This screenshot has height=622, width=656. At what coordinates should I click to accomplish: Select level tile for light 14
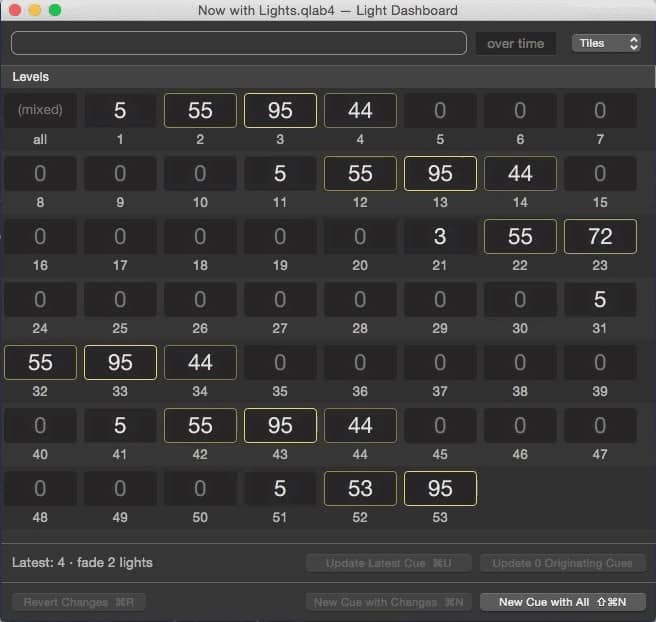(x=520, y=174)
